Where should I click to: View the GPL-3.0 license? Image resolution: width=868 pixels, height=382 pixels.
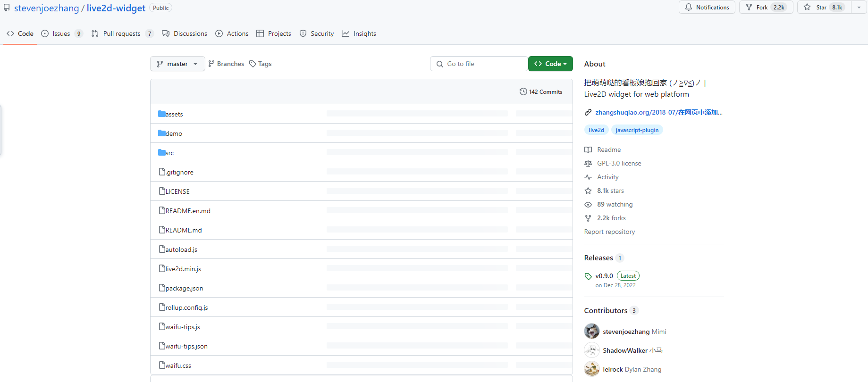click(619, 163)
